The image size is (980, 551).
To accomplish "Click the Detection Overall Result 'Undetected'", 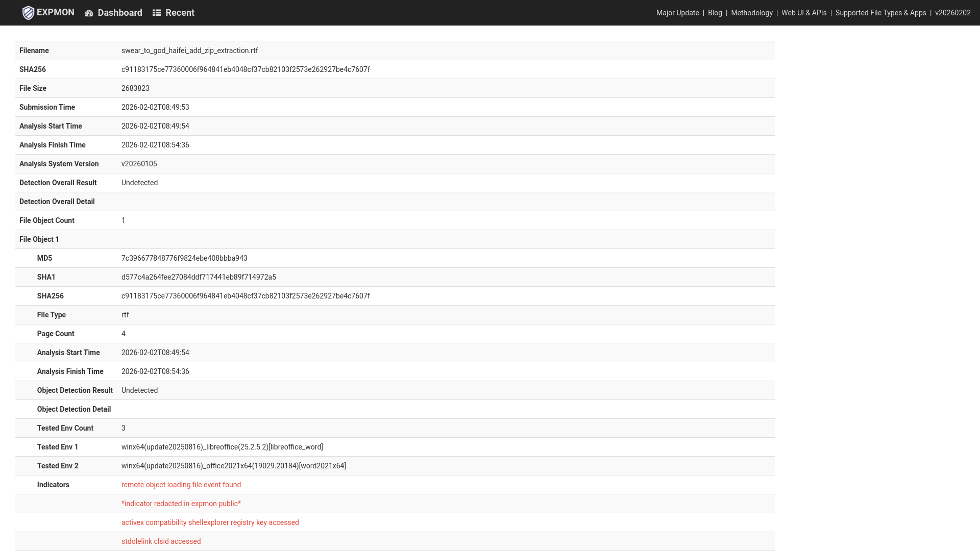I will point(139,183).
